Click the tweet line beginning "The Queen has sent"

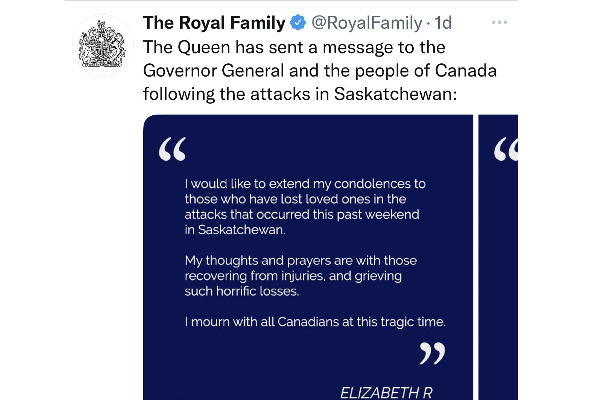pos(294,47)
